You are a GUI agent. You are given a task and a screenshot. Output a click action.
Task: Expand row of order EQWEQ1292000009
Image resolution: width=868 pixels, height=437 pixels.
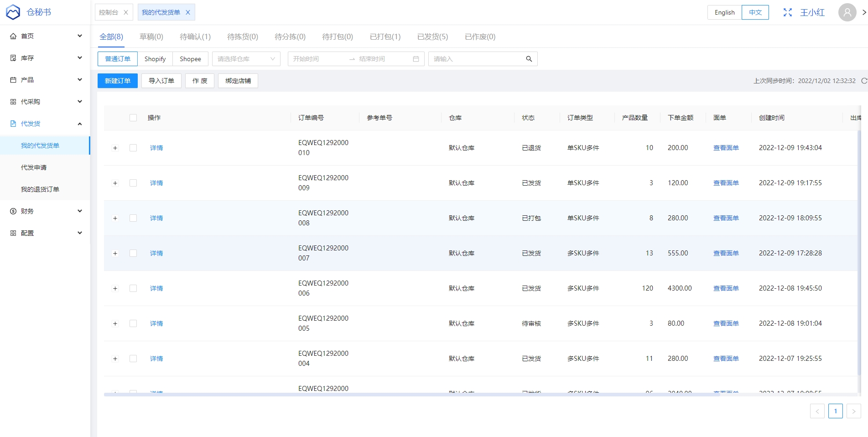click(x=115, y=183)
